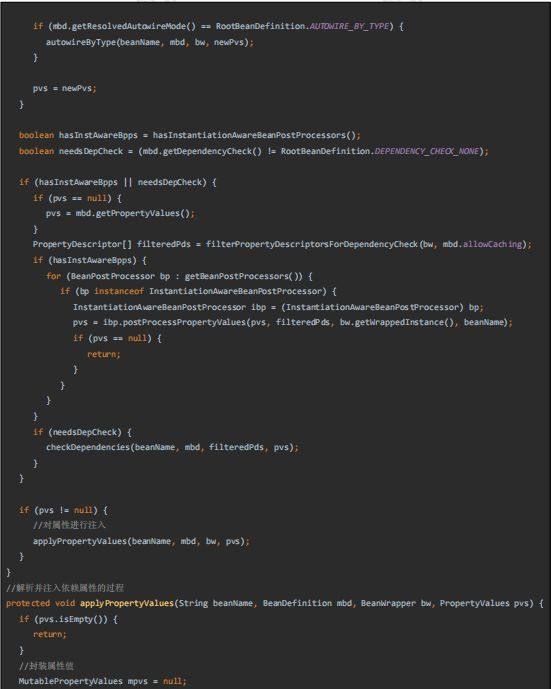Image resolution: width=551 pixels, height=689 pixels.
Task: Click the 'if (needsDepCheck) {' line
Action: pos(82,432)
